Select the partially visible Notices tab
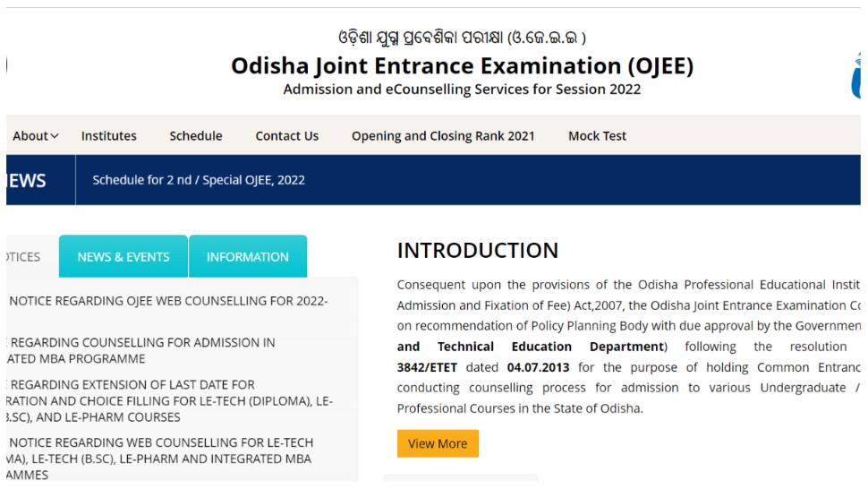 click(x=23, y=256)
